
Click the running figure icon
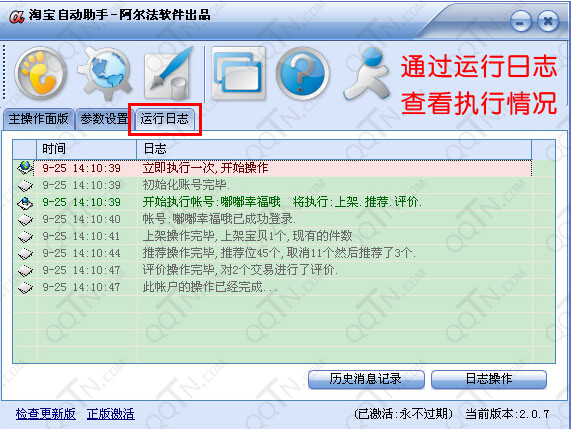367,74
